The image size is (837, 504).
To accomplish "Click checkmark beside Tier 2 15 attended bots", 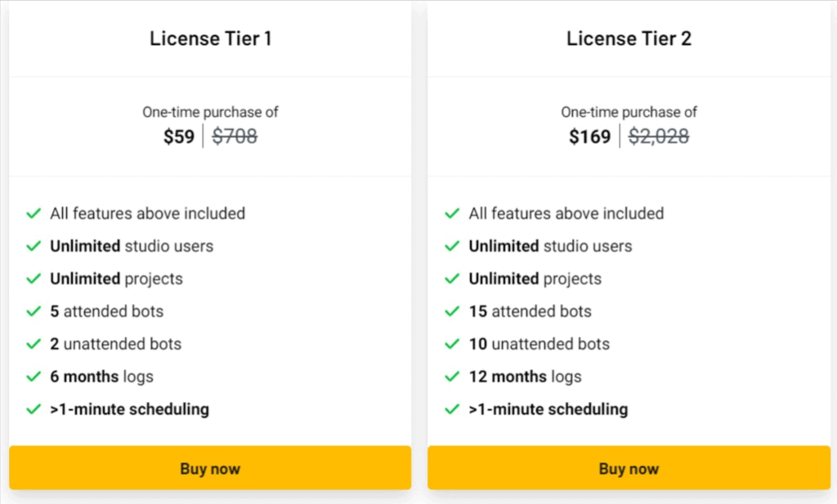I will [452, 311].
